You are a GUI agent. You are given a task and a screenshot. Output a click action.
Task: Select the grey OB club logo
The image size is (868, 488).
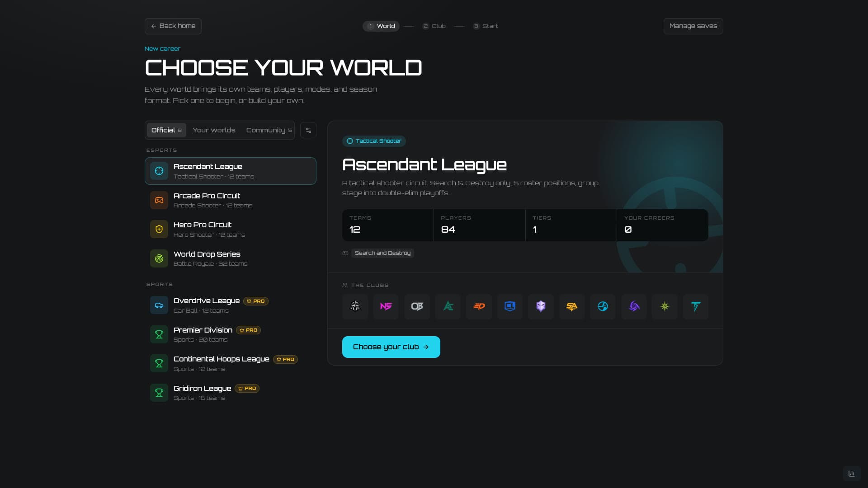click(417, 306)
